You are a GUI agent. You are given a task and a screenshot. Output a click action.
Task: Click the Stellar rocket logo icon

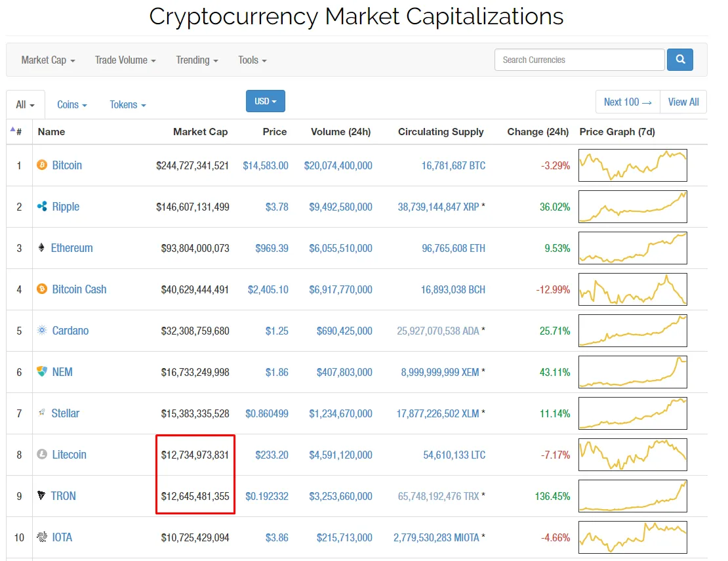pos(42,413)
